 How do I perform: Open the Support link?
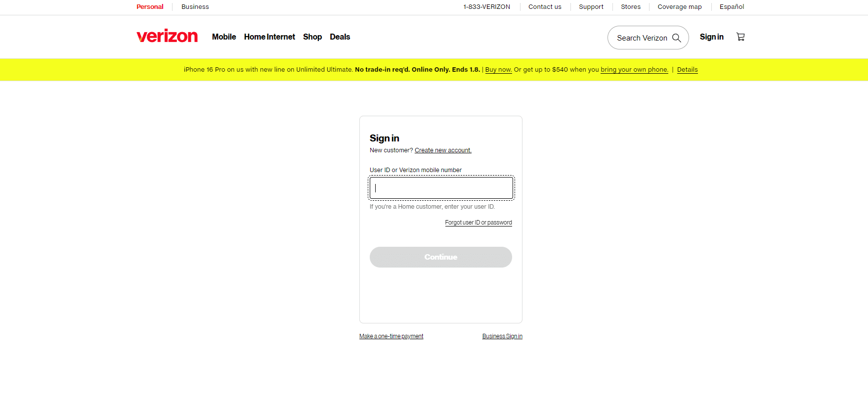tap(591, 7)
